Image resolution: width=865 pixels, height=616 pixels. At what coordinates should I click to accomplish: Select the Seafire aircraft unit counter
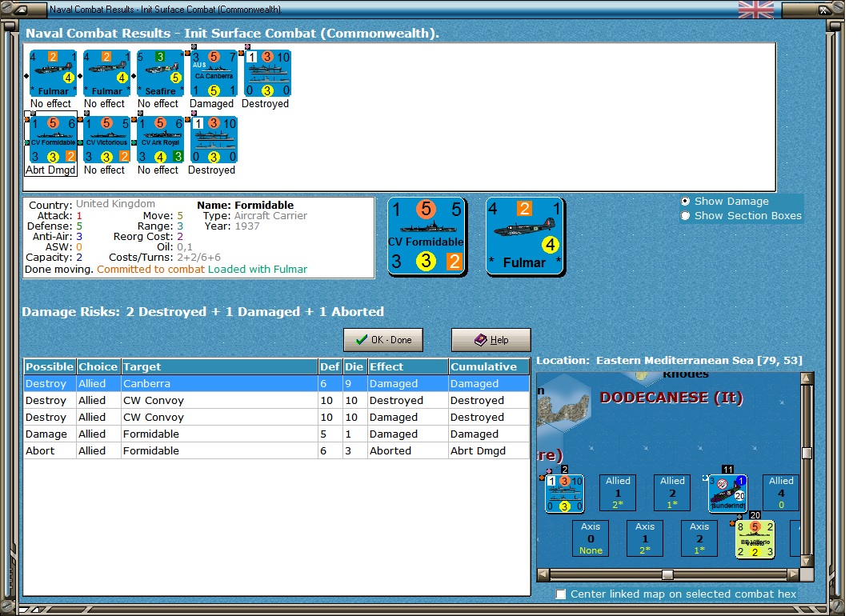(x=161, y=74)
